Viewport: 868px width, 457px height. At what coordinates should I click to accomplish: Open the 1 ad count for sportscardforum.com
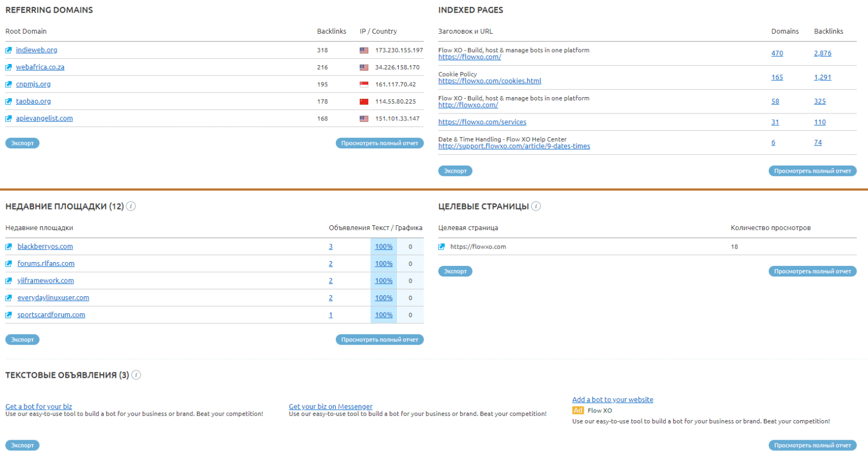tap(331, 315)
